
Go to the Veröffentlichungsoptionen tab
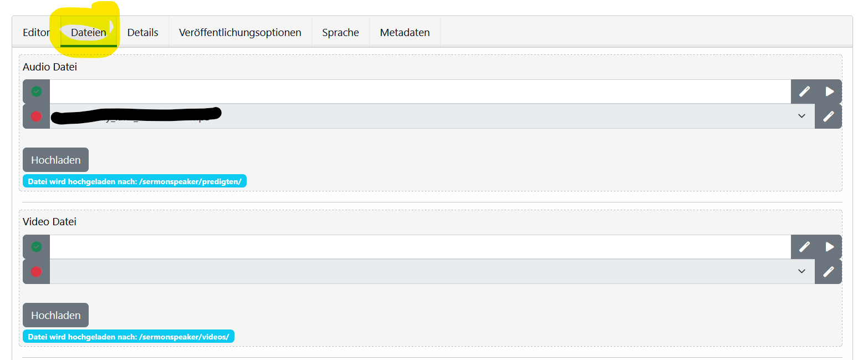tap(240, 33)
